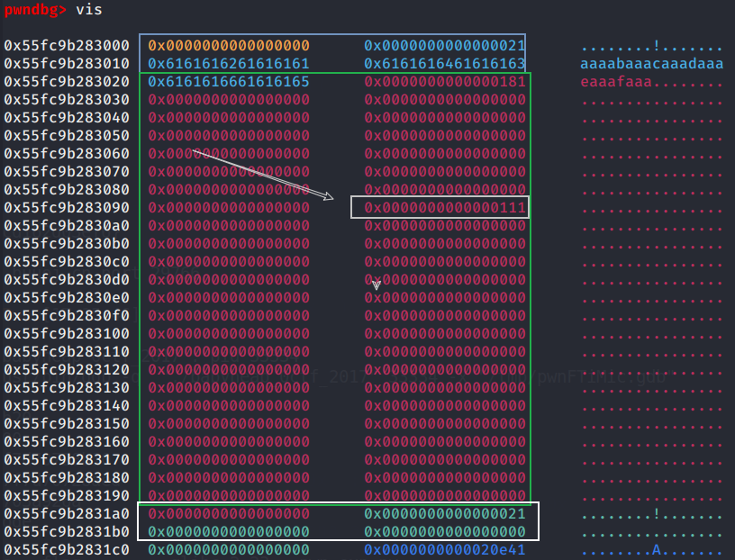Viewport: 735px width, 560px height.
Task: Click the orange 0x0000000000000000 value
Action: pyautogui.click(x=229, y=46)
